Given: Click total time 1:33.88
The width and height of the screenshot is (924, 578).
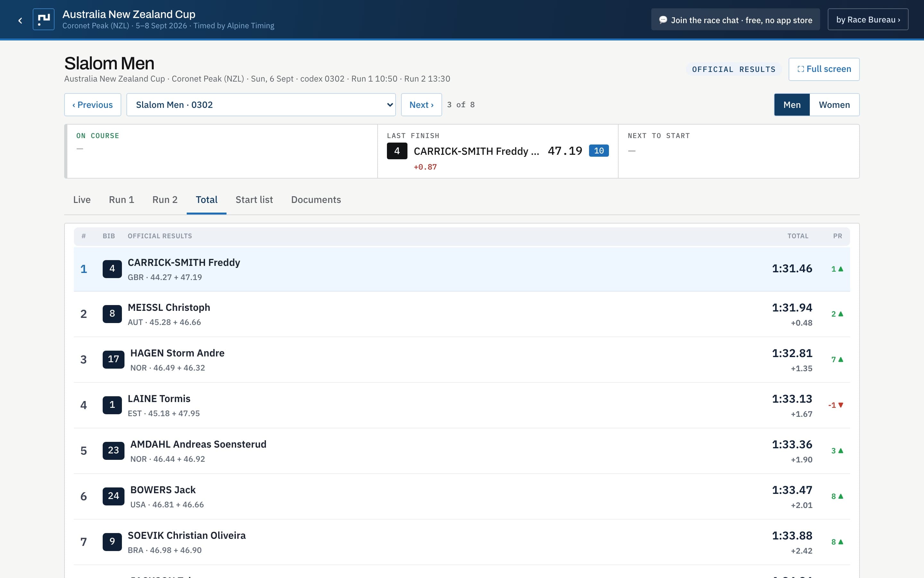Looking at the screenshot, I should click(792, 536).
